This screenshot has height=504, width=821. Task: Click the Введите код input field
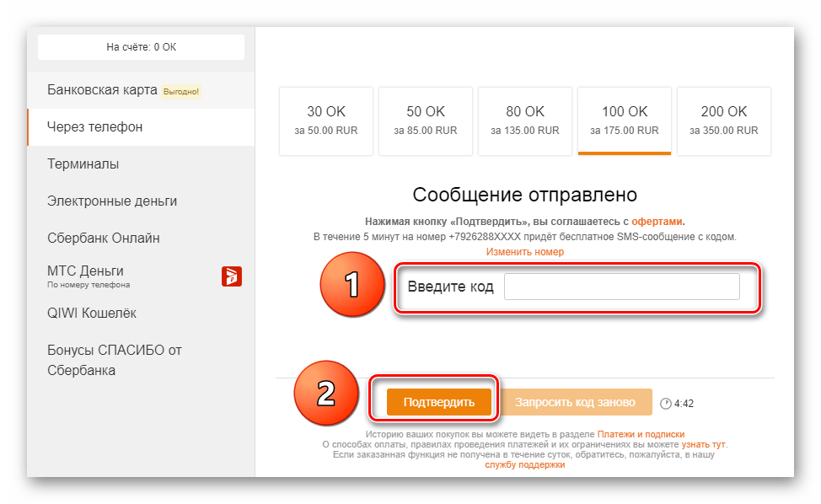point(621,287)
